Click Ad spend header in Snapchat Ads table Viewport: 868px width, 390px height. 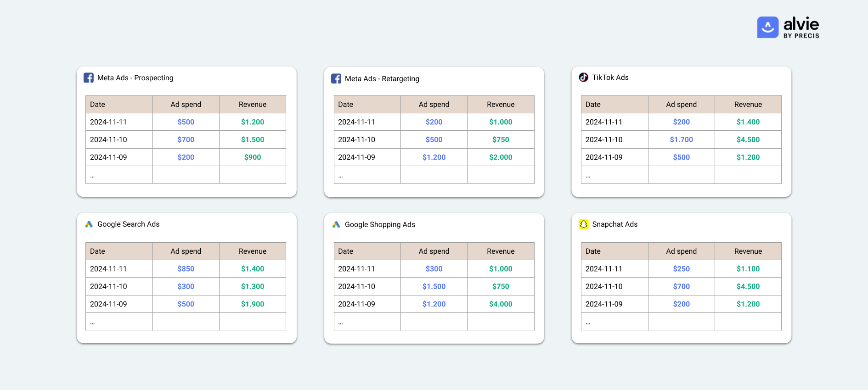pyautogui.click(x=682, y=251)
